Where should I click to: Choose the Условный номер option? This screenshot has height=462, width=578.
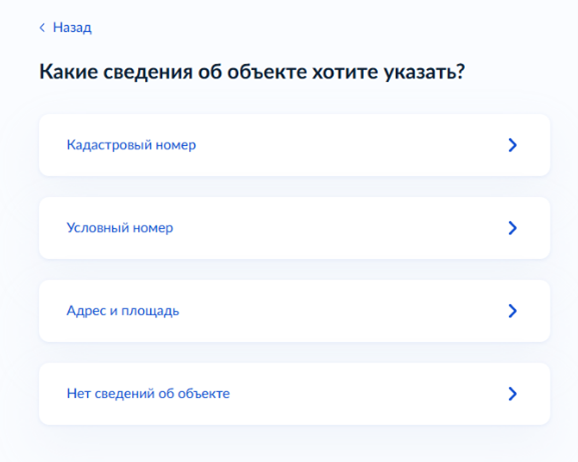(295, 228)
